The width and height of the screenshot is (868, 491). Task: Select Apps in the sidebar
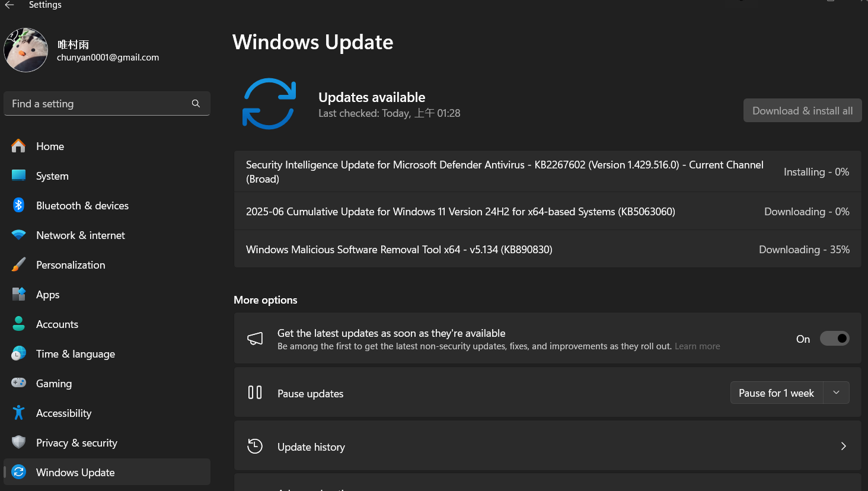pyautogui.click(x=107, y=294)
